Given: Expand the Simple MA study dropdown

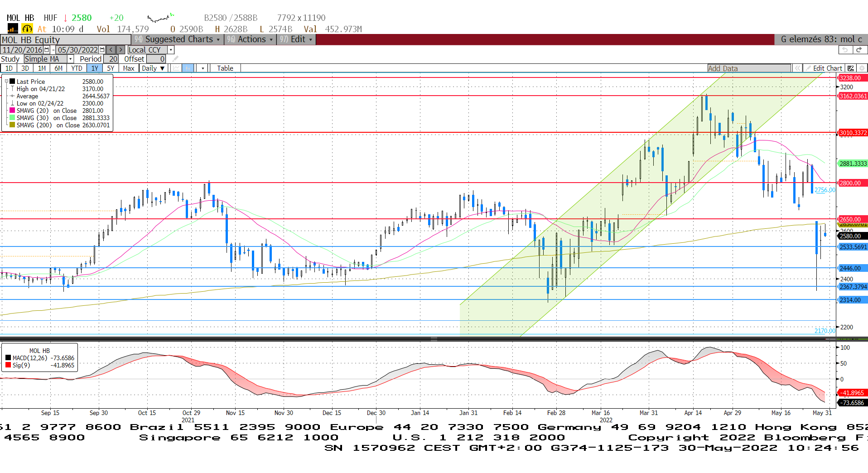Looking at the screenshot, I should tap(70, 59).
